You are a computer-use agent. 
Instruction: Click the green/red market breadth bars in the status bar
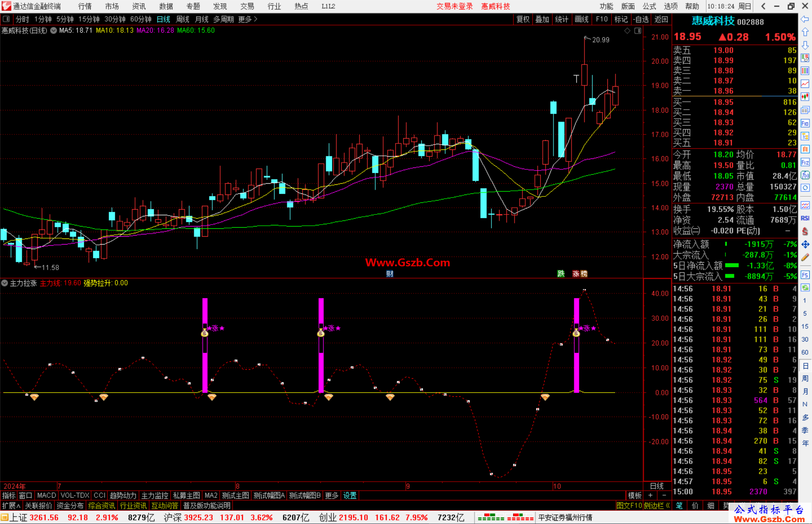tap(506, 518)
